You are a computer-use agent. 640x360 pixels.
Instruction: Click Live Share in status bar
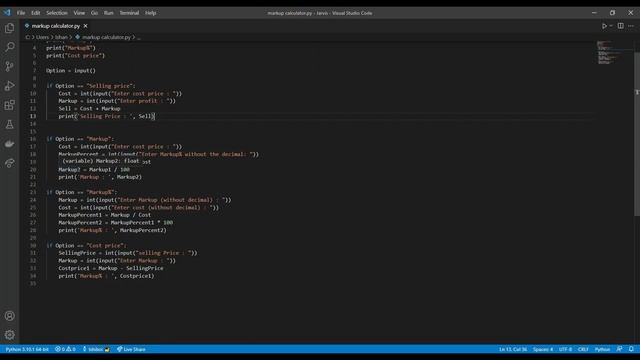click(x=131, y=349)
